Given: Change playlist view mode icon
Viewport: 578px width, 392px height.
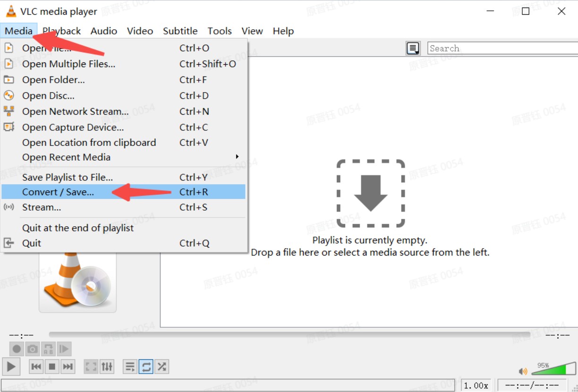Looking at the screenshot, I should click(x=413, y=48).
